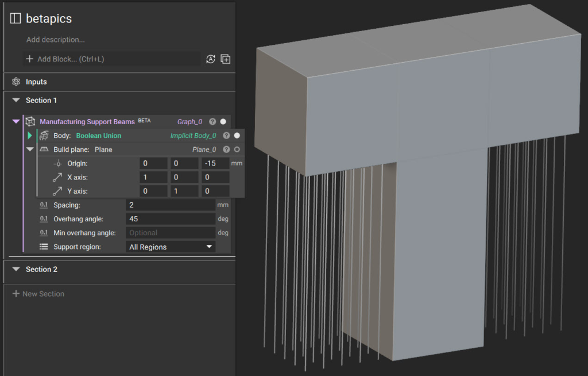
Task: Click the Origin point icon
Action: click(58, 163)
